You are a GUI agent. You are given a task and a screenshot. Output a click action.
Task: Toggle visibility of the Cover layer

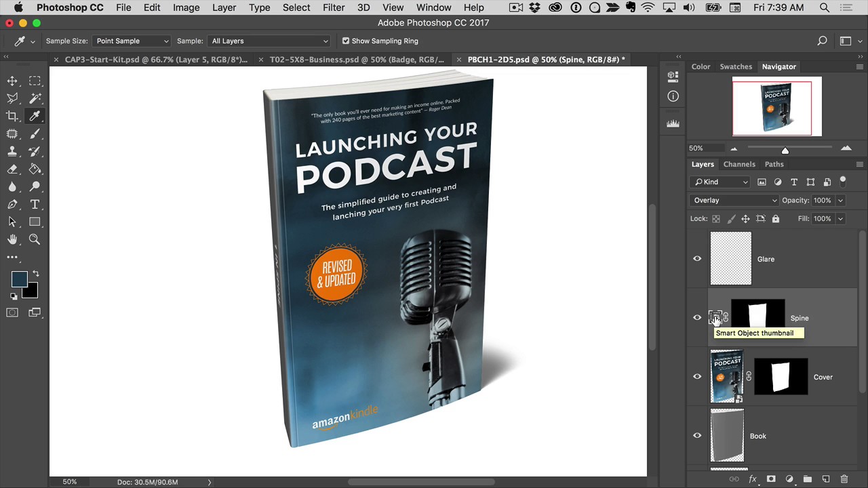click(x=697, y=377)
